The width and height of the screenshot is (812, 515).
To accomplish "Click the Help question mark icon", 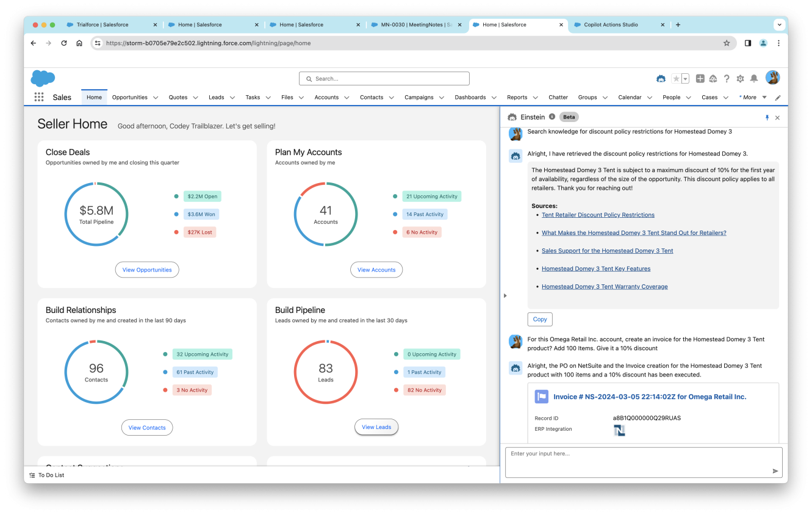I will point(727,79).
